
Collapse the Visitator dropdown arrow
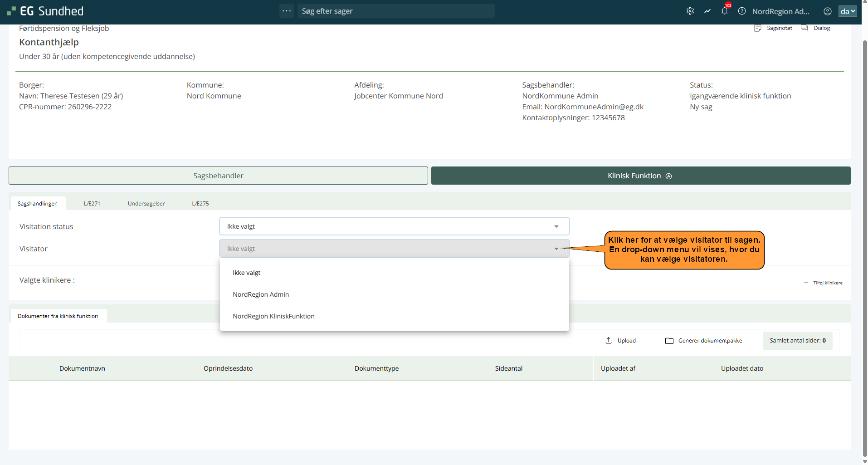point(556,249)
